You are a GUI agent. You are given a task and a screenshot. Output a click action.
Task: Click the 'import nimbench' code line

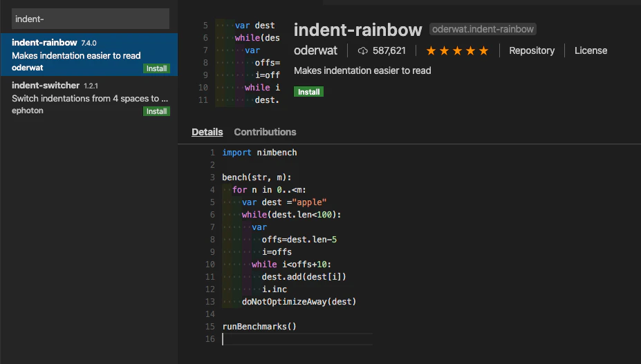259,153
